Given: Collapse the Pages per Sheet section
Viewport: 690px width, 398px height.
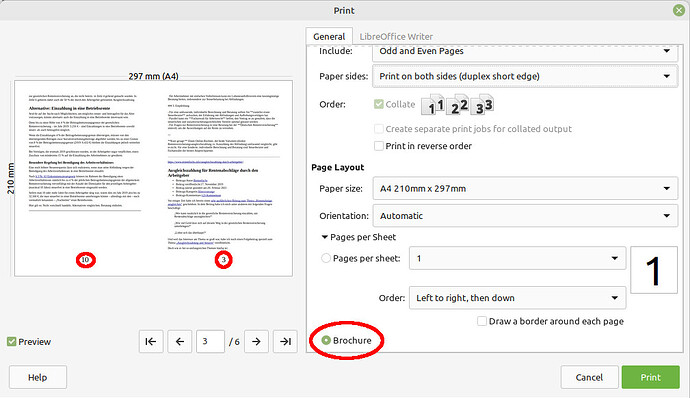Looking at the screenshot, I should (325, 237).
